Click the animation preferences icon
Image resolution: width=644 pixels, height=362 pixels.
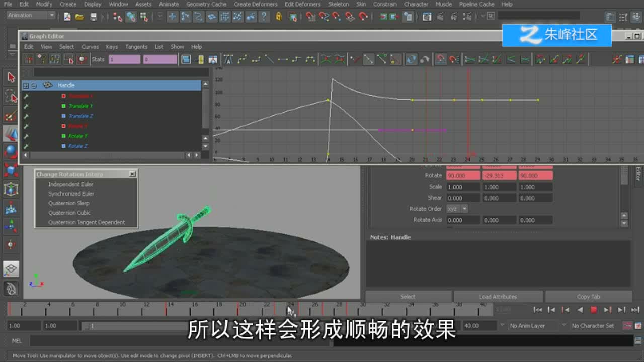638,326
